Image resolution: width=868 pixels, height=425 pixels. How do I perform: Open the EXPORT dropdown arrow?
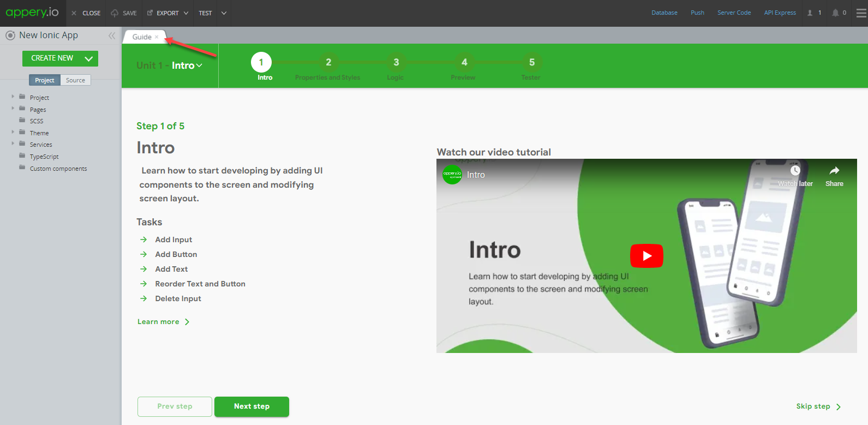coord(186,13)
